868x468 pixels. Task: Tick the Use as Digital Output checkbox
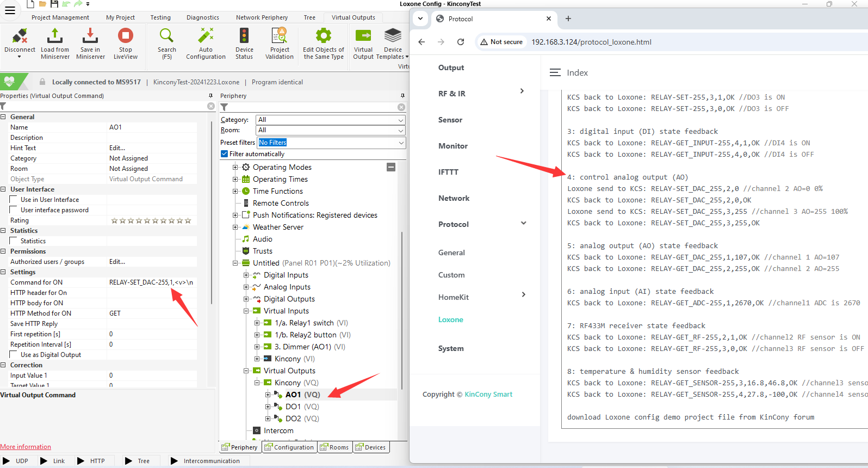point(14,355)
